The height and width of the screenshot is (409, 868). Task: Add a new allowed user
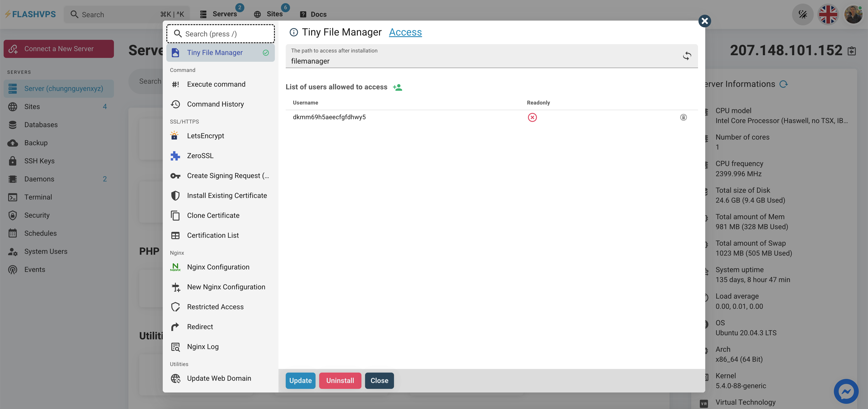(x=398, y=87)
